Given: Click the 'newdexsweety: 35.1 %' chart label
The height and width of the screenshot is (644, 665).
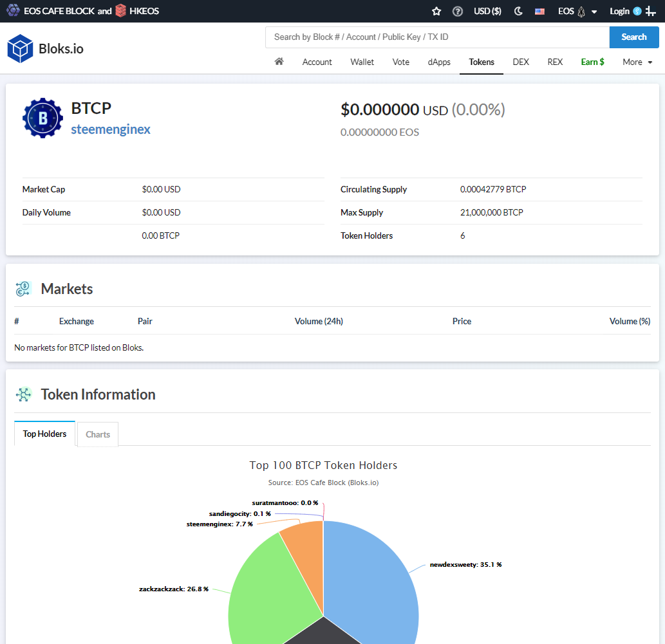Looking at the screenshot, I should [465, 565].
